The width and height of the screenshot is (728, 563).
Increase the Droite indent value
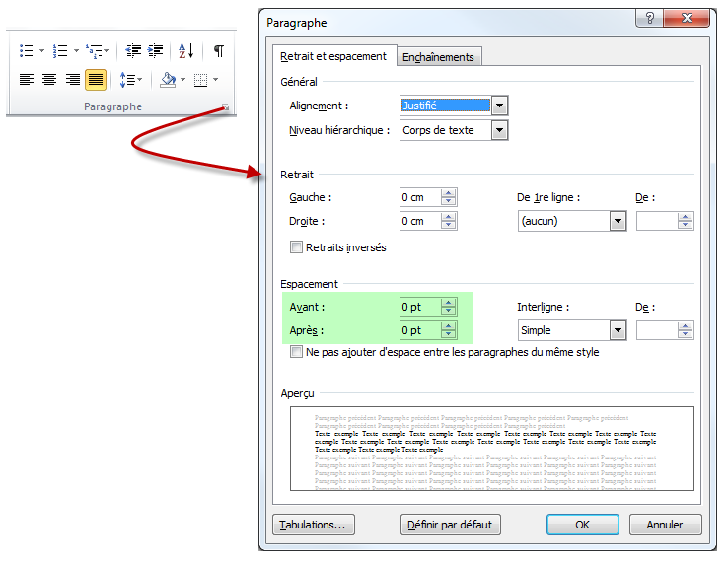(x=448, y=217)
